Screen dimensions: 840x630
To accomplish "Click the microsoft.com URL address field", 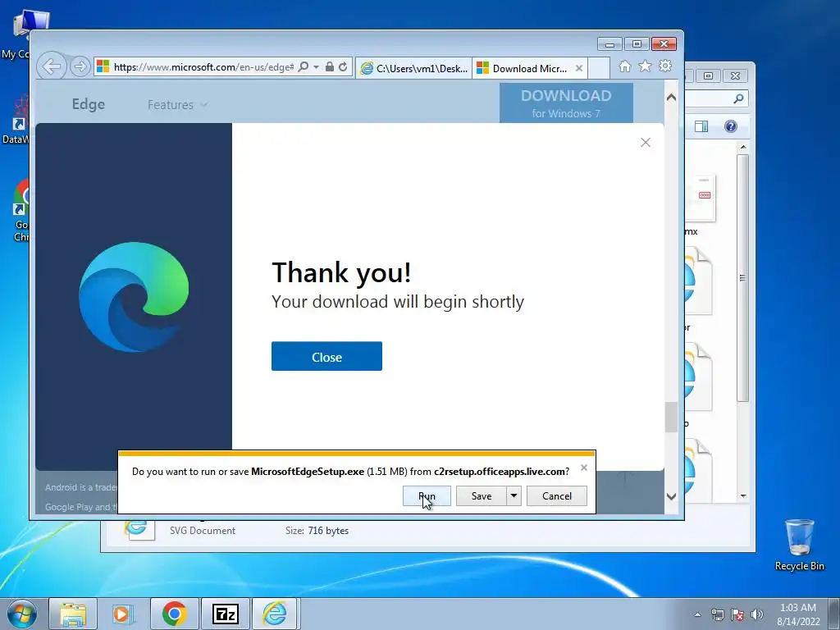I will click(203, 67).
